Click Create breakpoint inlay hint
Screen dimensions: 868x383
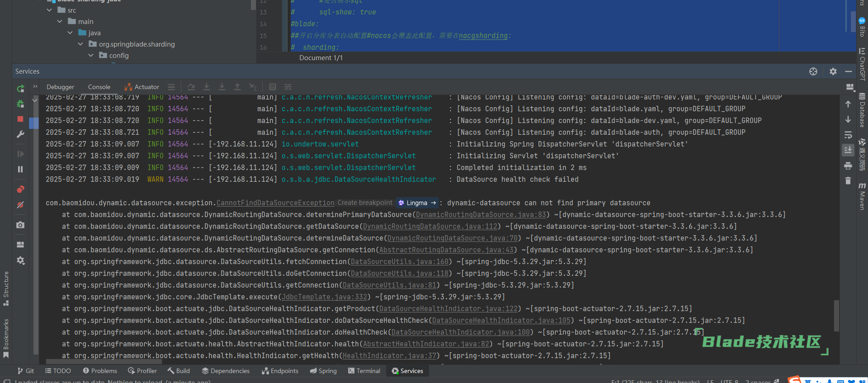click(x=365, y=203)
